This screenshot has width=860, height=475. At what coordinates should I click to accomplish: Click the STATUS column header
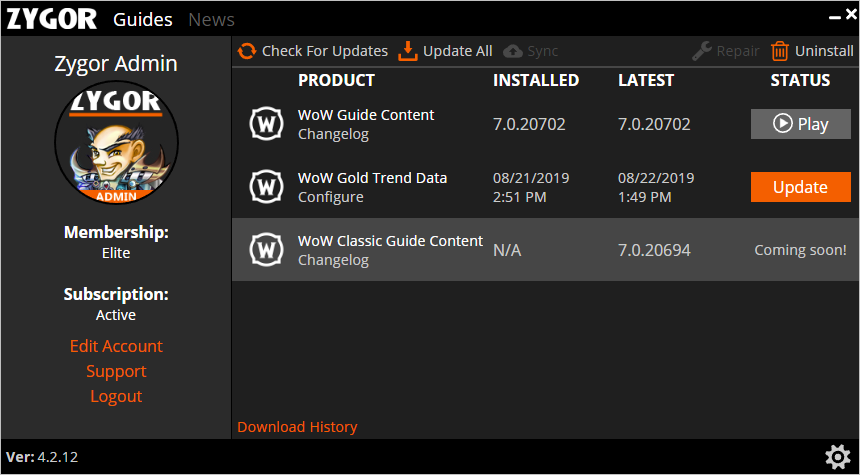point(800,81)
